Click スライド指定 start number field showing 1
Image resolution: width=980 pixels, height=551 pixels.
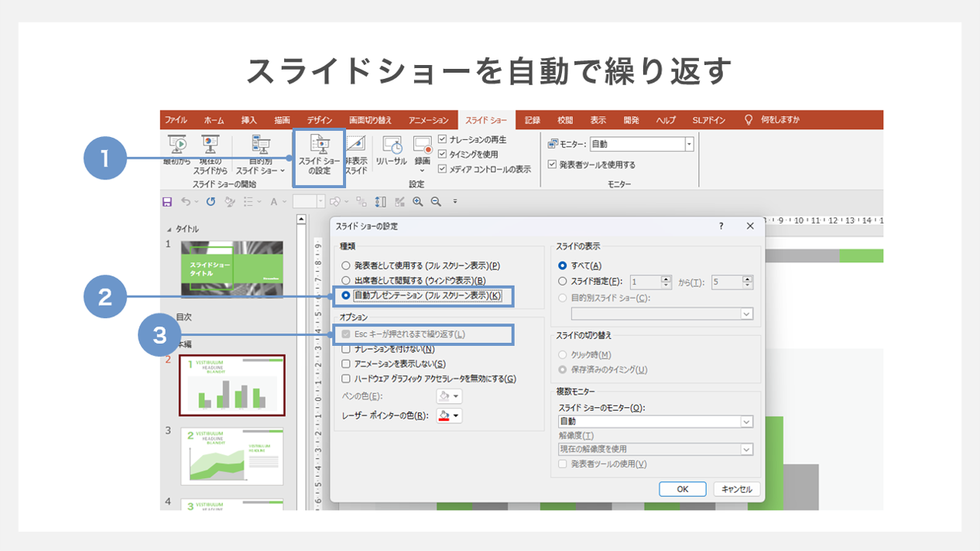pos(646,282)
